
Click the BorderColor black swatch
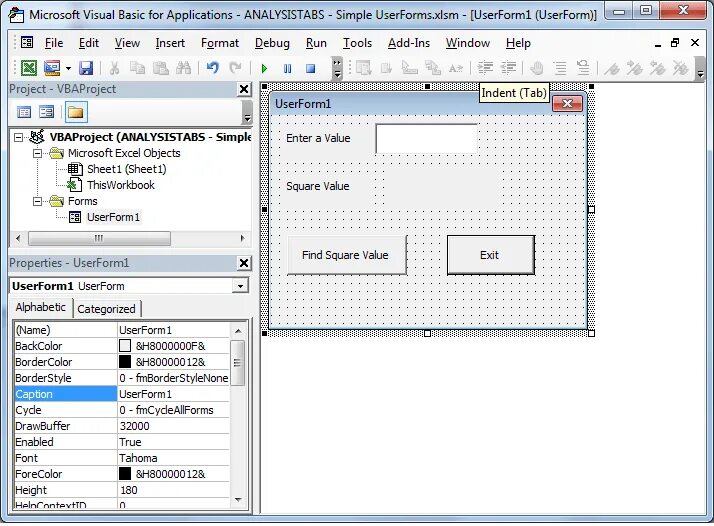point(125,362)
